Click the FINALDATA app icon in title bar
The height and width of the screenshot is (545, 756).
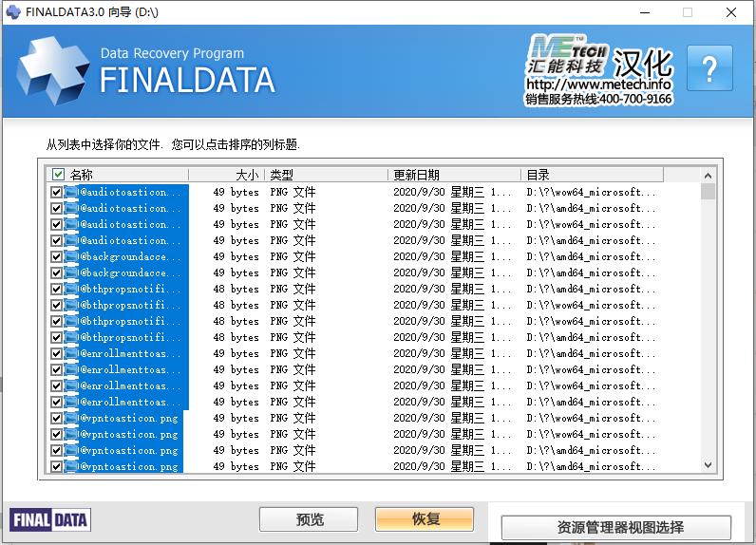pyautogui.click(x=13, y=12)
